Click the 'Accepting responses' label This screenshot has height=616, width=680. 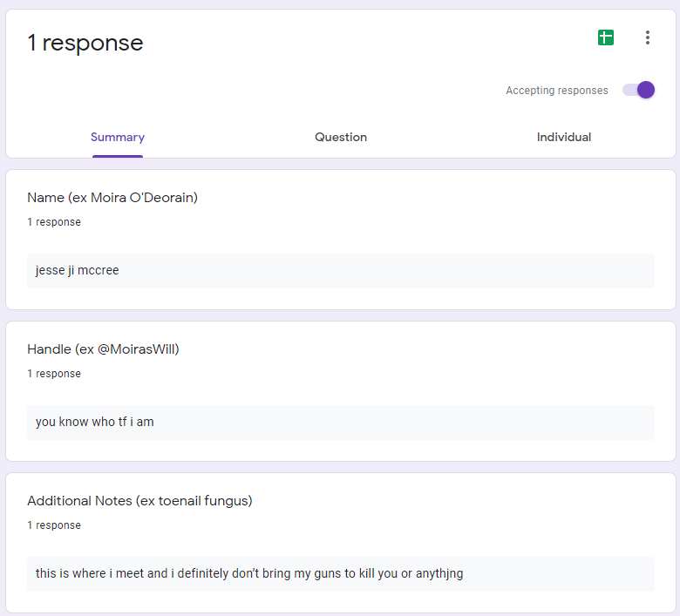(x=557, y=90)
